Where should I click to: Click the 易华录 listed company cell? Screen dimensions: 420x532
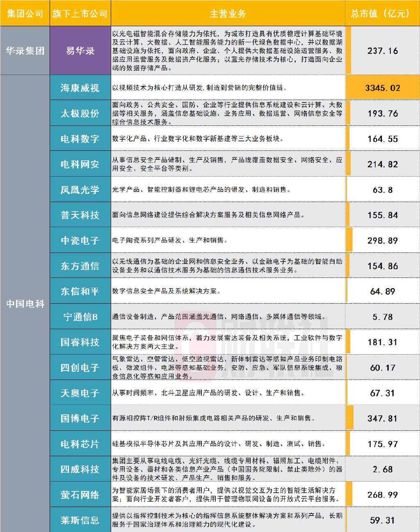80,51
